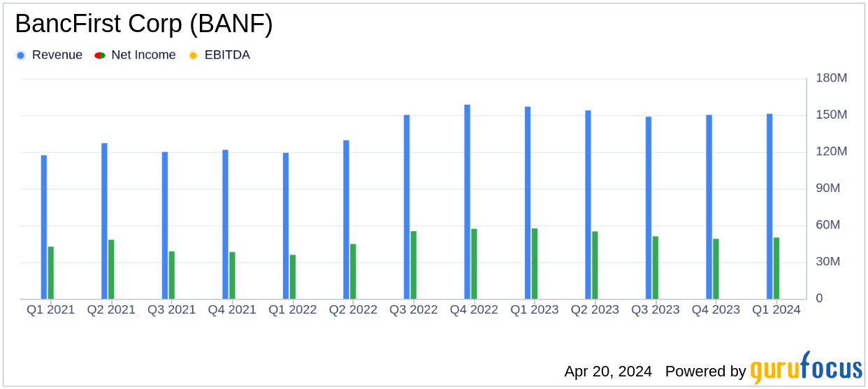Click the Q1 2021 axis label
Viewport: 868px width, 389px height.
51,309
